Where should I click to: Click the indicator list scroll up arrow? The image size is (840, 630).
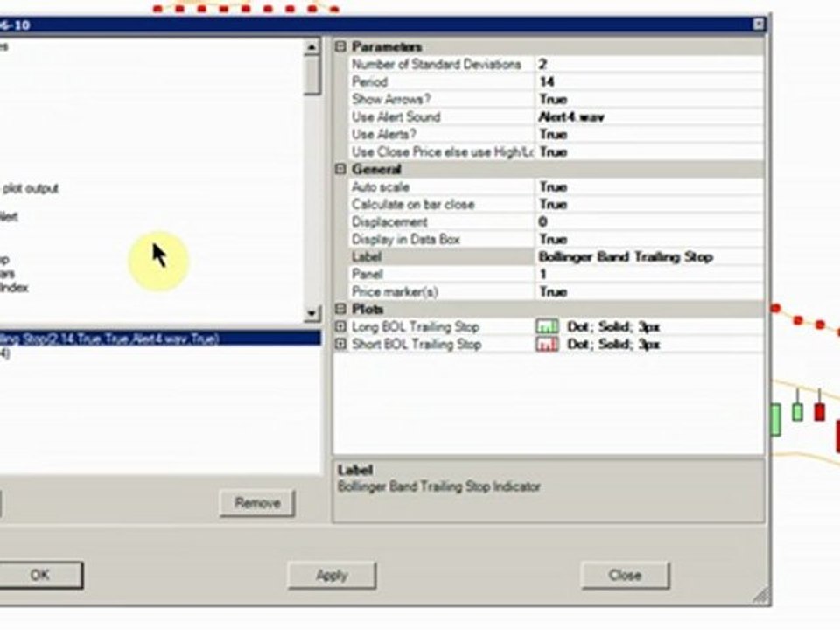(x=311, y=47)
